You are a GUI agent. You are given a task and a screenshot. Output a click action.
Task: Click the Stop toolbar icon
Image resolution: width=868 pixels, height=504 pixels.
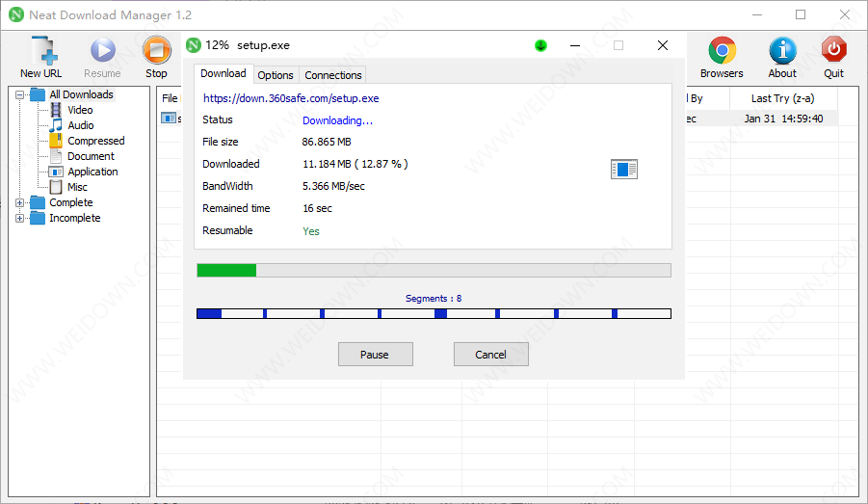coord(157,50)
